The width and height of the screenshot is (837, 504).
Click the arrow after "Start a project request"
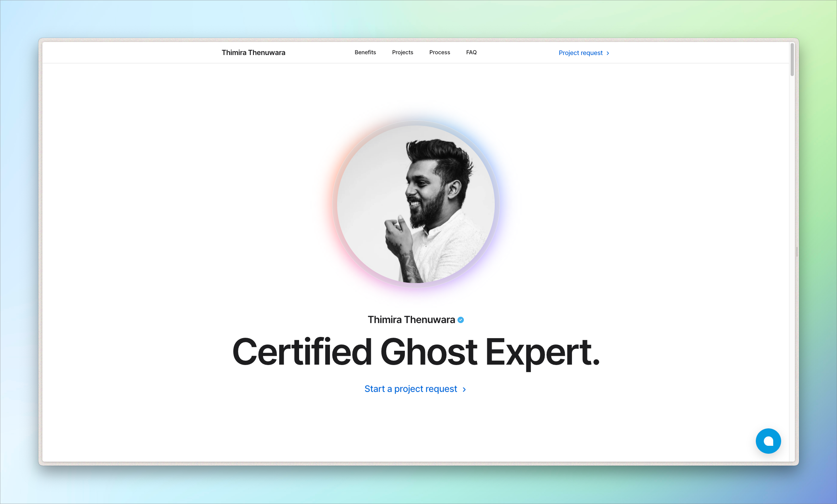point(464,389)
